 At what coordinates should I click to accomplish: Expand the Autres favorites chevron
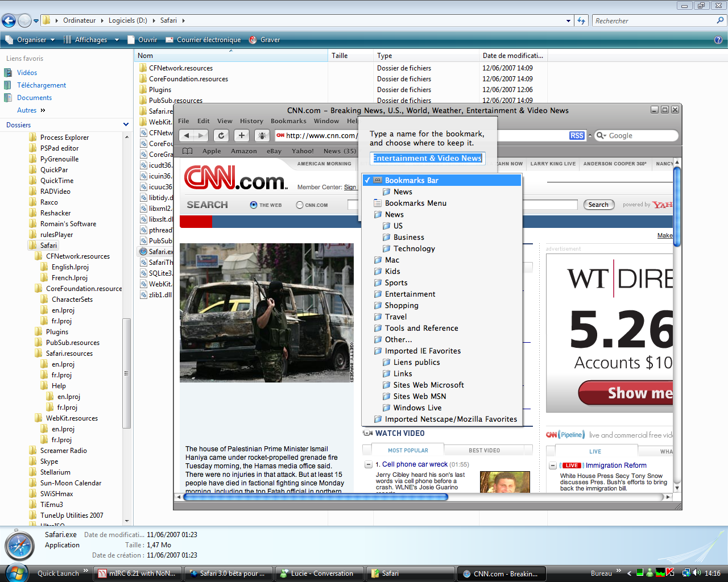pyautogui.click(x=43, y=110)
